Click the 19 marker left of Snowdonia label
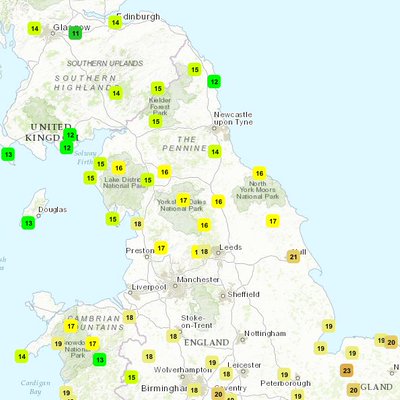This screenshot has height=400, width=400. [x=58, y=343]
